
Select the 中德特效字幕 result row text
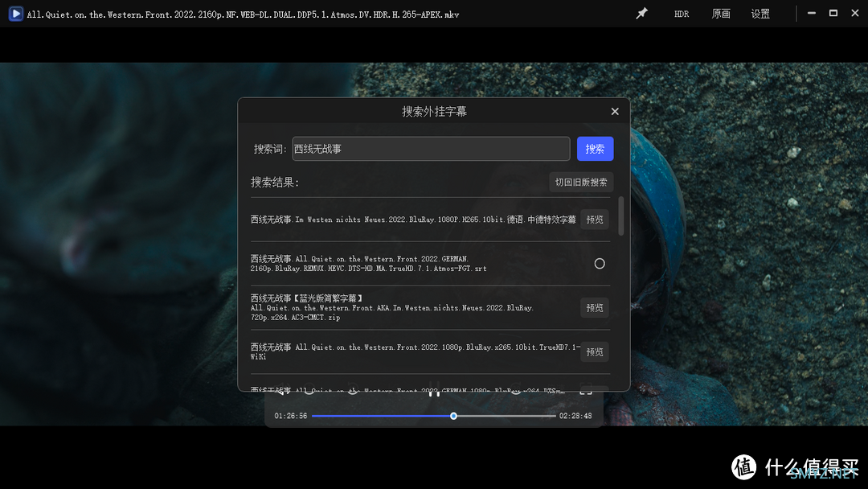pos(413,220)
